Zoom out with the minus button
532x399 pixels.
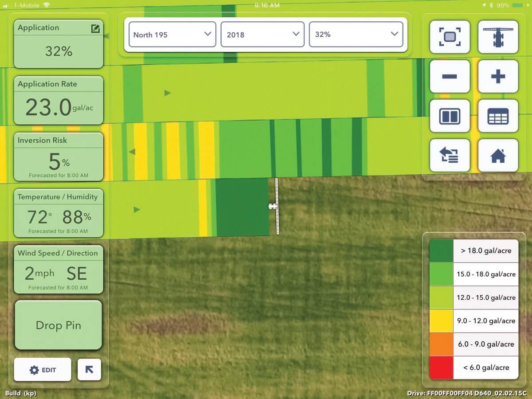450,76
